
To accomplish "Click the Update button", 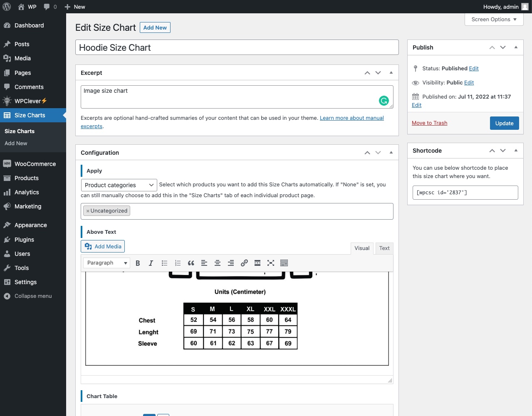I will [x=504, y=123].
